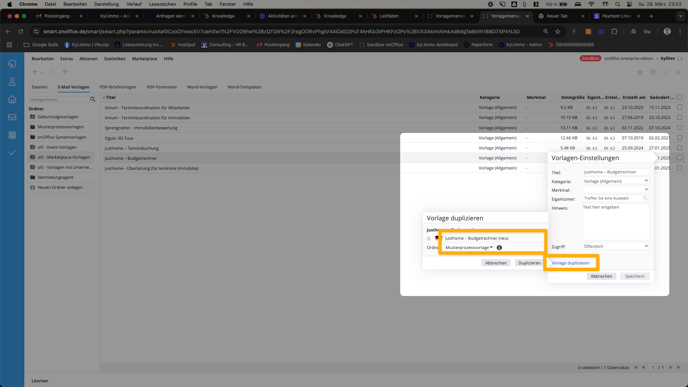
Task: Click Abbrechen in Vorlage duplizieren dialog
Action: tap(496, 263)
